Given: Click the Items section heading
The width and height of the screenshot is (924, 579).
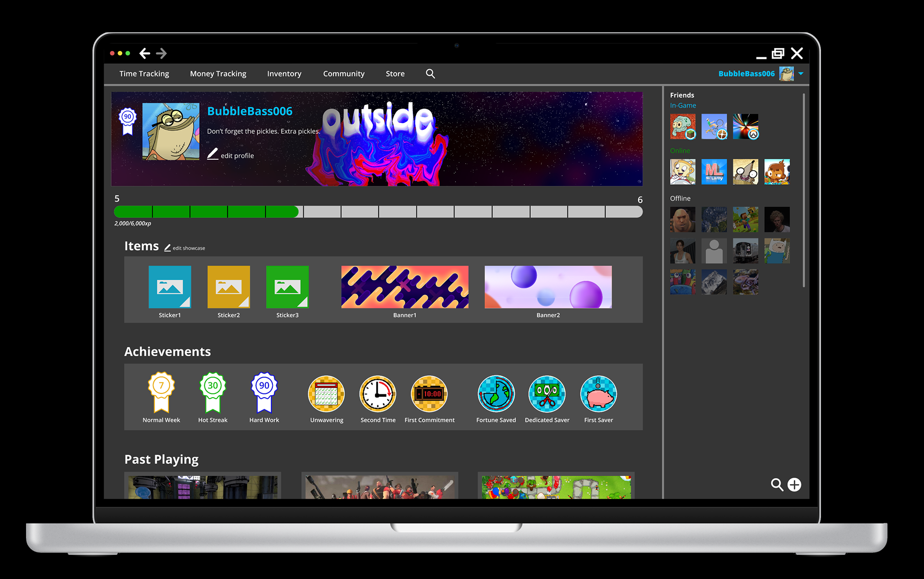Looking at the screenshot, I should [x=141, y=246].
